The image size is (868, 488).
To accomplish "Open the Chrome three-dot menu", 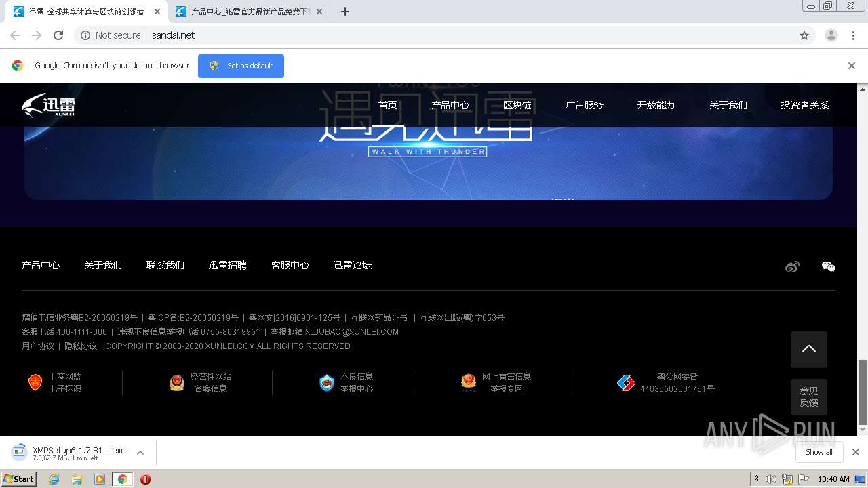I will coord(854,35).
